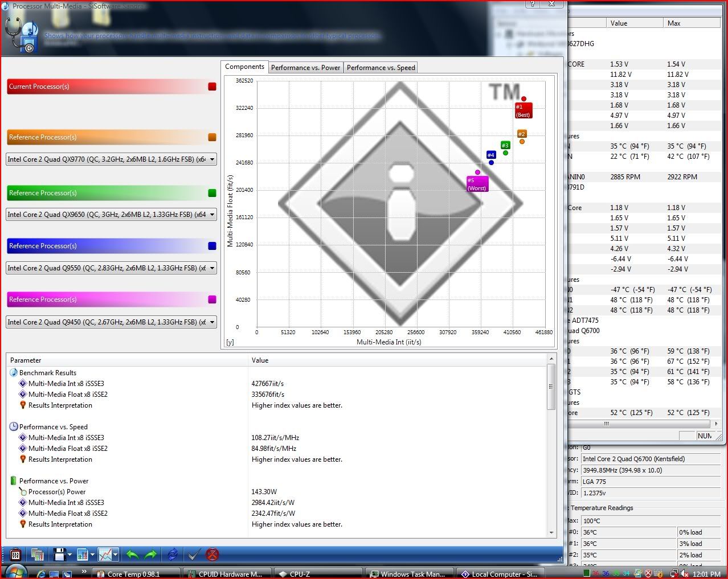Expand the quick launch chevron
Screen dimensions: 728x579
point(84,572)
